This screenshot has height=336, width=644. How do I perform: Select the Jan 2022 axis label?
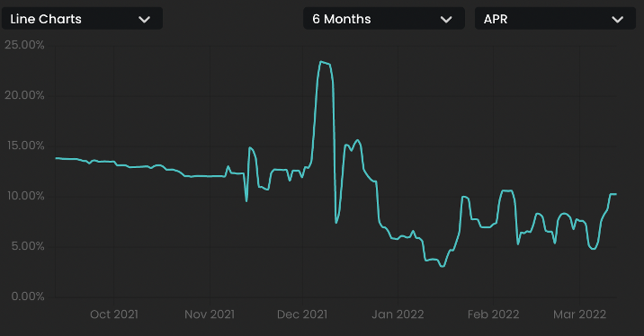click(398, 314)
